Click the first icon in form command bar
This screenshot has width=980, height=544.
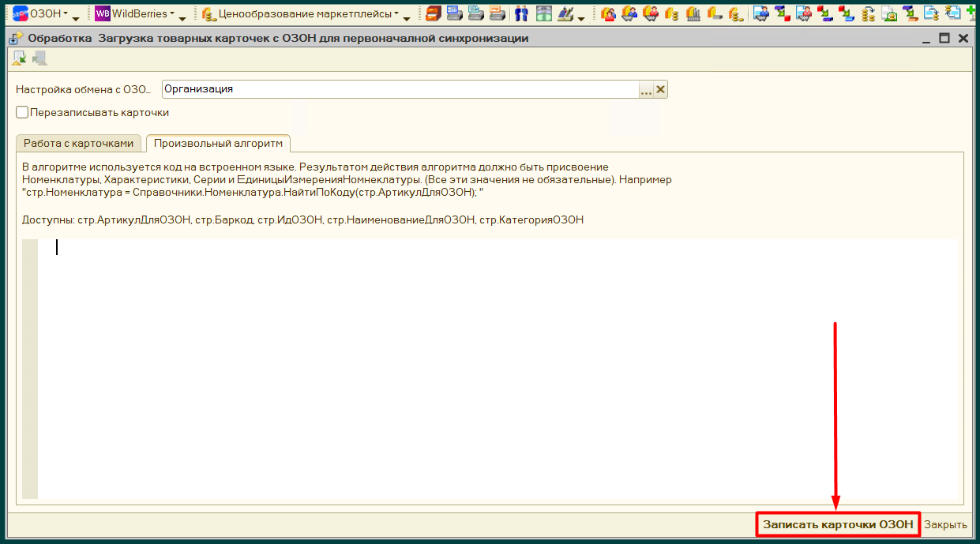click(19, 58)
